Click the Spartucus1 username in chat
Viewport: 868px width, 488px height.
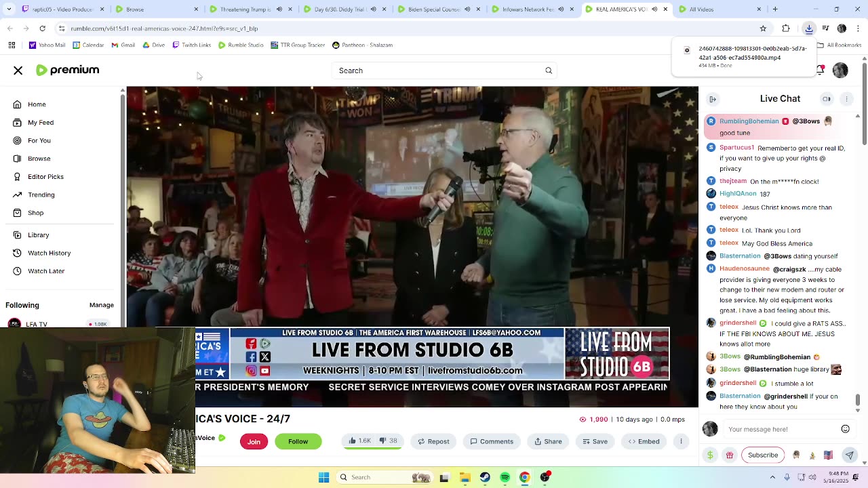click(x=736, y=148)
